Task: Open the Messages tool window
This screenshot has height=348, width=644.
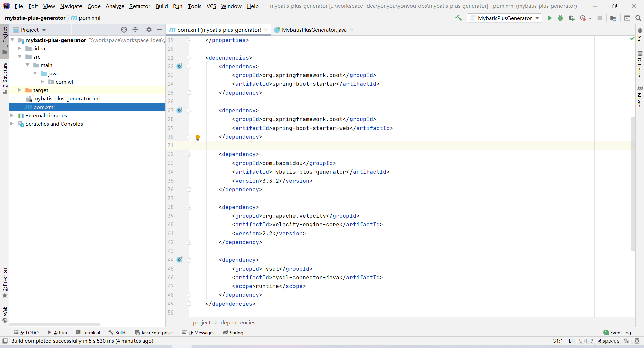Action: point(198,332)
